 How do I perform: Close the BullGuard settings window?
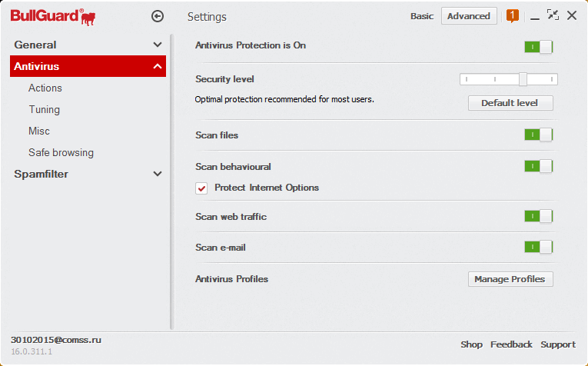pyautogui.click(x=572, y=15)
